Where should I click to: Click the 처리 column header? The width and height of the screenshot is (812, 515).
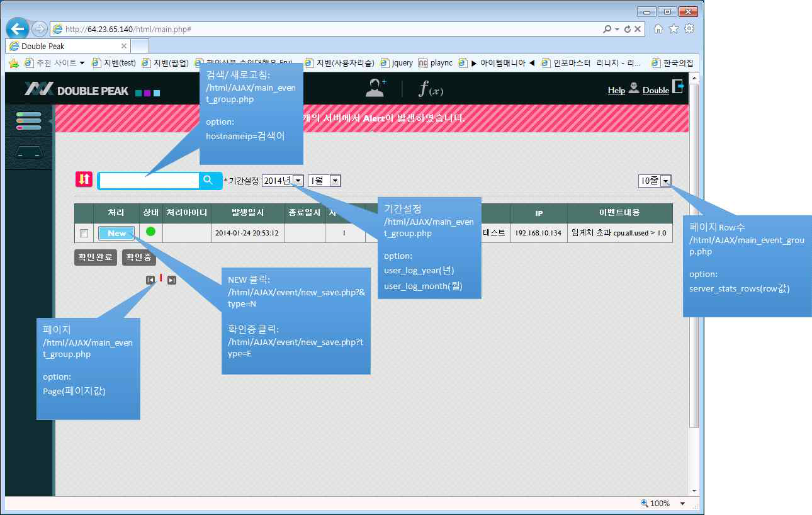pos(116,213)
